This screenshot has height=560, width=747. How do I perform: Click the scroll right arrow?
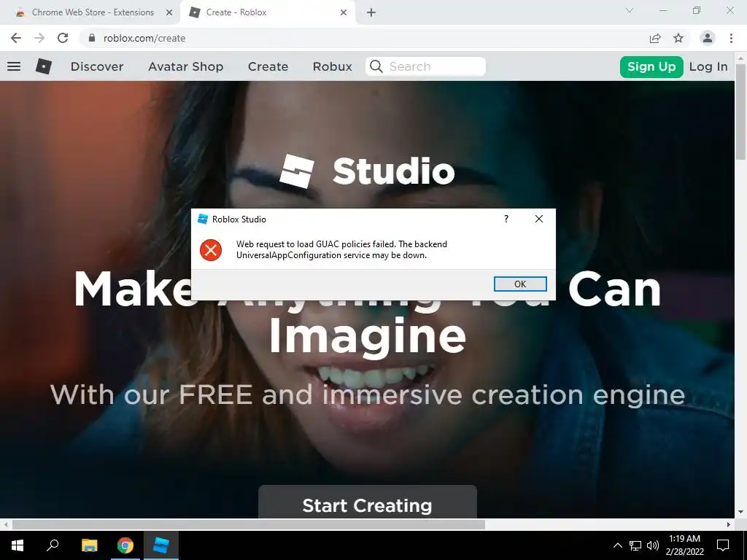[x=729, y=524]
